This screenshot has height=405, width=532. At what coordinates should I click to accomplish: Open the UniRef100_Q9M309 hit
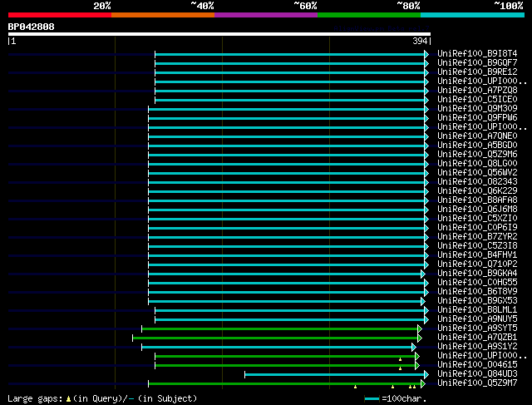[x=477, y=109]
